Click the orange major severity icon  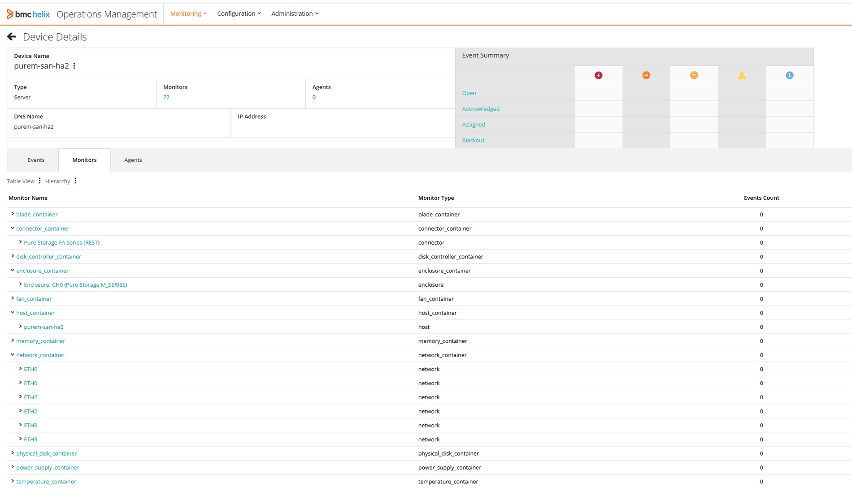646,75
